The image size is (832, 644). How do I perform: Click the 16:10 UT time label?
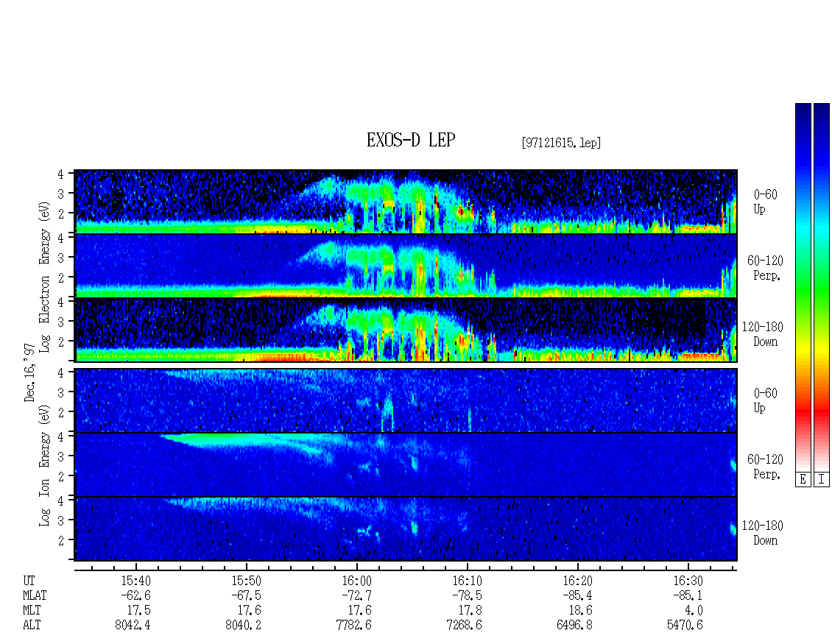pos(467,581)
